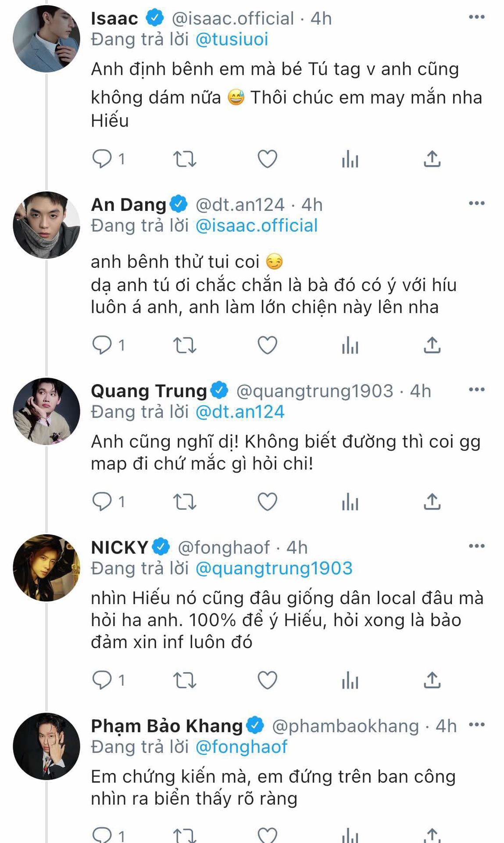Open more options on An Dang's tweet
This screenshot has height=843, width=504.
pos(476,203)
